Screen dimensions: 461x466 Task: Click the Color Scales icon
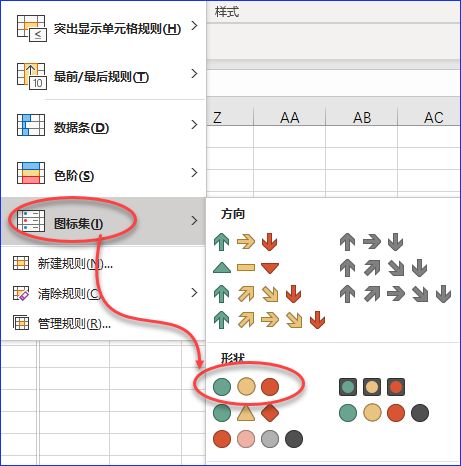click(31, 173)
